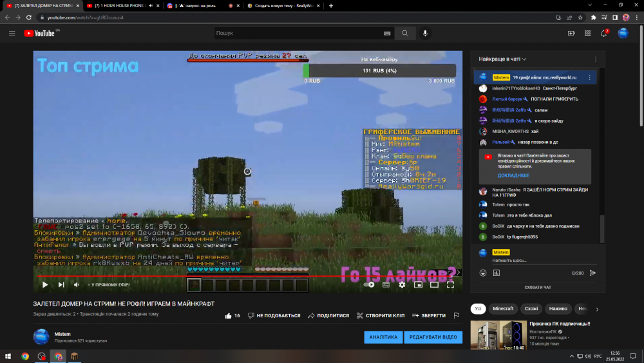Show more filter chips right arrow
Viewport: 644px width, 363px height.
(597, 309)
